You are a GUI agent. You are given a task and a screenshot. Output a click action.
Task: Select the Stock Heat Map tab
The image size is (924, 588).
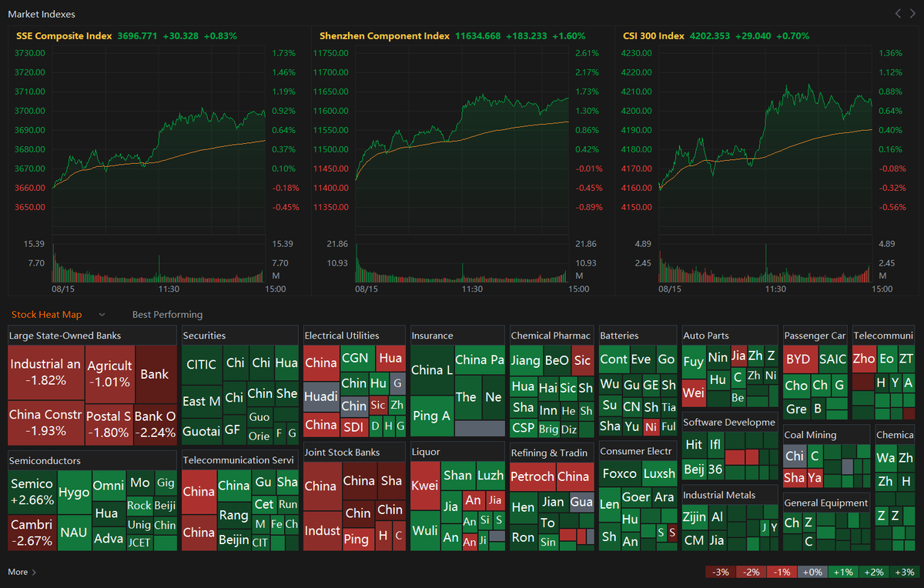coord(46,315)
